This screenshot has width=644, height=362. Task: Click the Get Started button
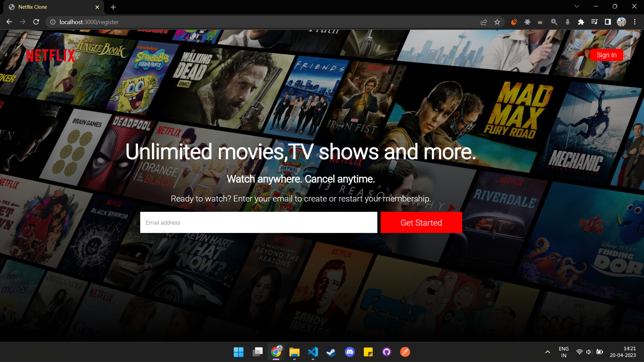[421, 223]
